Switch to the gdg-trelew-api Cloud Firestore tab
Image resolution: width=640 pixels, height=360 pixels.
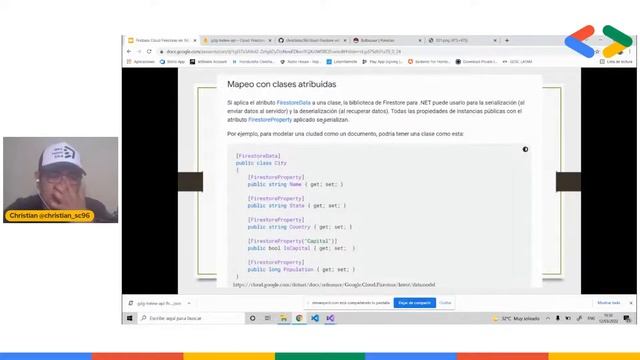coord(237,40)
